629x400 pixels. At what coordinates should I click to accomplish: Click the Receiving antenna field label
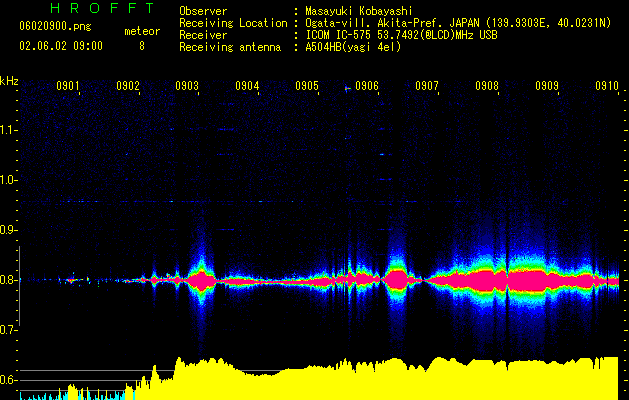coord(230,47)
